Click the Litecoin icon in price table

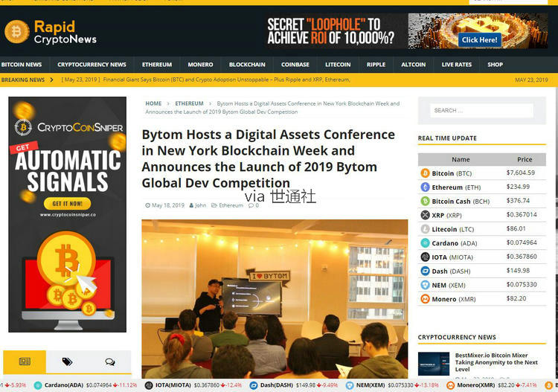(425, 229)
